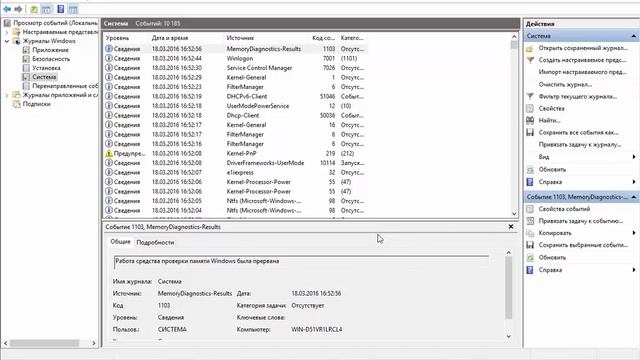The width and height of the screenshot is (640, 360).
Task: Click the Forward arrow in the toolbar
Action: 18,9
